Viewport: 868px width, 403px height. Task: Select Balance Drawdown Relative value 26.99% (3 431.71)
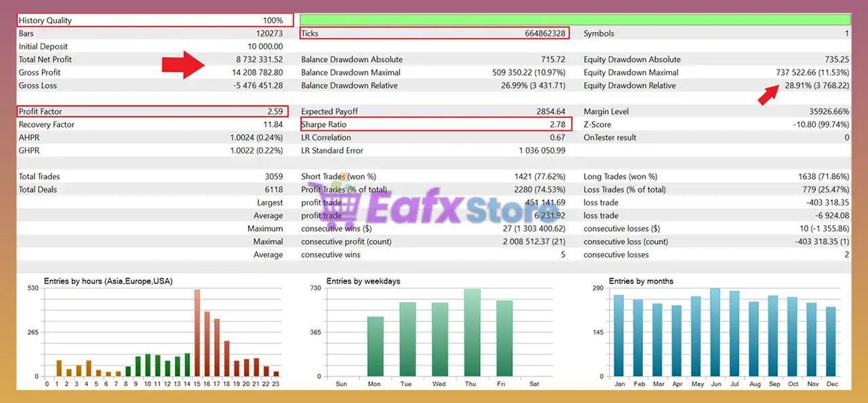(533, 85)
